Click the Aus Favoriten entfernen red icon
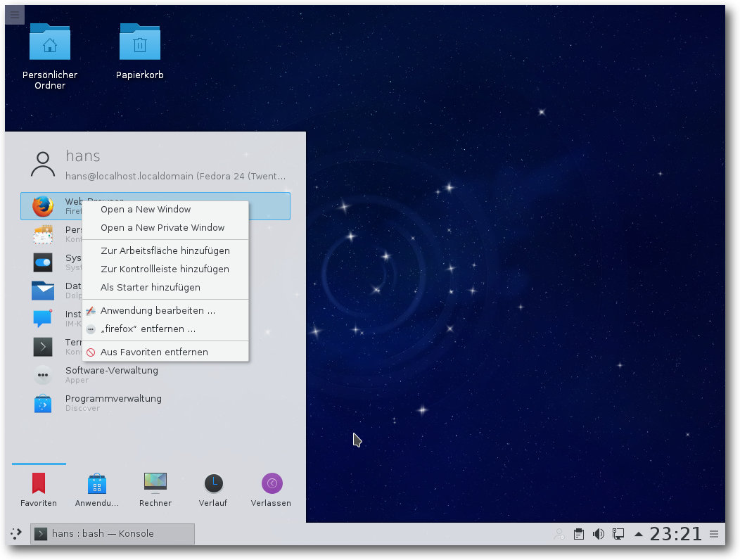 tap(91, 352)
